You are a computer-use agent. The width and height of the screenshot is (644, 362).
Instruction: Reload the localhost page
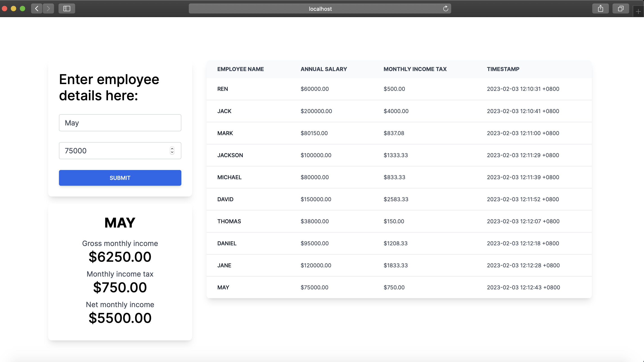(x=446, y=9)
